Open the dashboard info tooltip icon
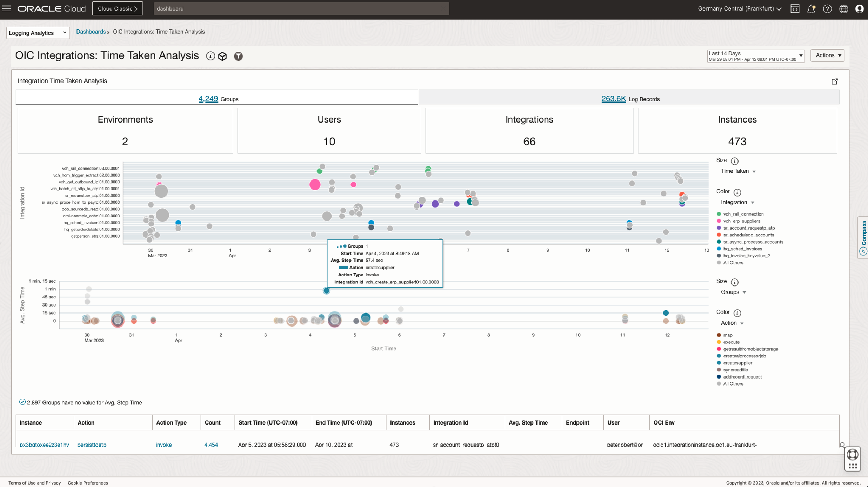 coord(211,56)
